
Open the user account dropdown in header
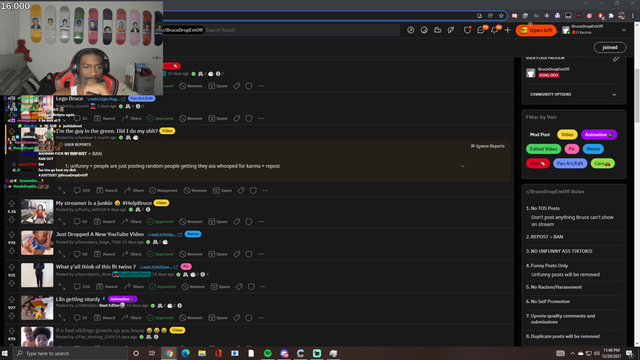click(x=624, y=30)
